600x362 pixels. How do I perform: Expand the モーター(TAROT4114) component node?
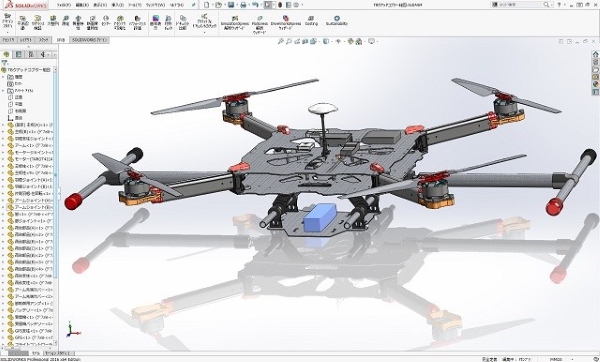tap(3, 159)
